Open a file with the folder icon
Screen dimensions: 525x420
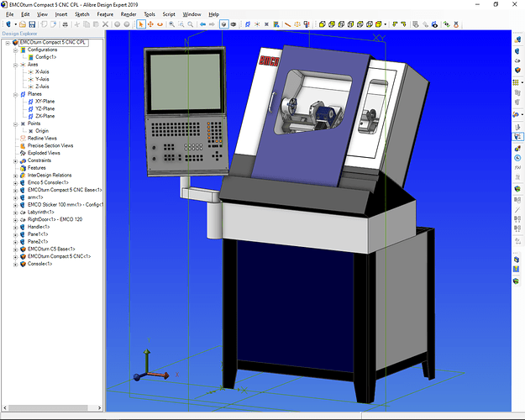coord(23,24)
